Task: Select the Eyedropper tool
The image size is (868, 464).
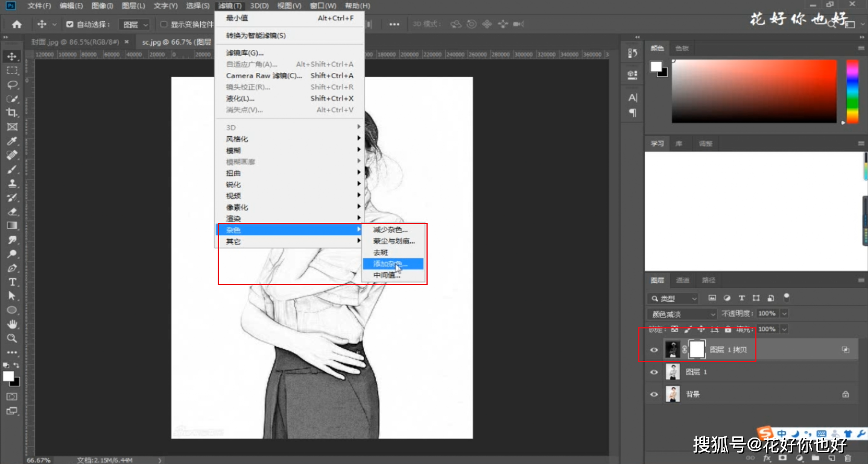Action: (12, 141)
